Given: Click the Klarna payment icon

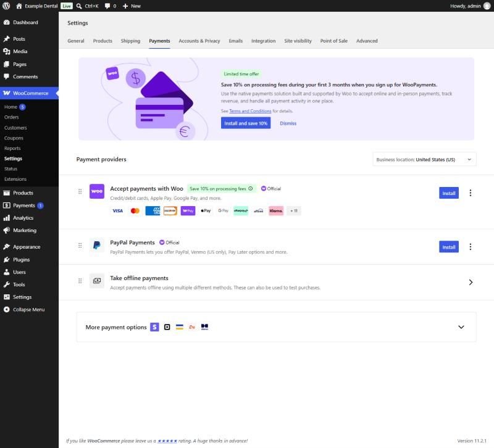Looking at the screenshot, I should click(276, 210).
